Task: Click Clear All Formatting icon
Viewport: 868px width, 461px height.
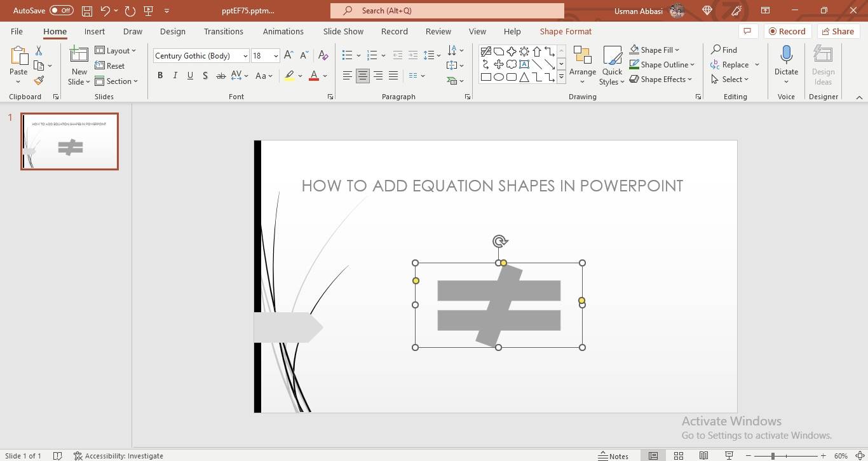Action: 323,56
